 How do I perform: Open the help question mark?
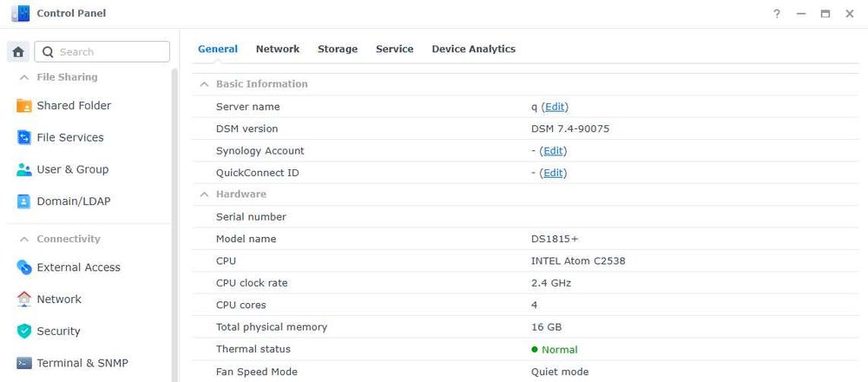click(x=777, y=14)
